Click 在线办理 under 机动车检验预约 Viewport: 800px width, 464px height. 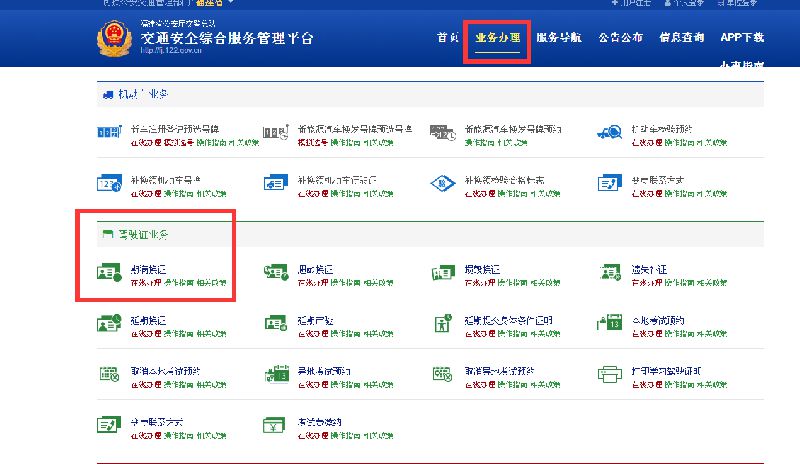click(x=647, y=142)
